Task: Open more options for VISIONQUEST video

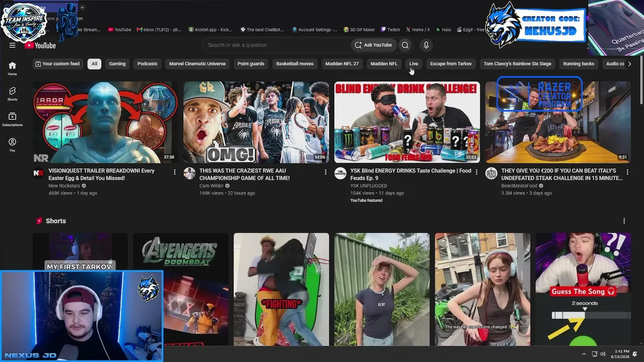Action: 175,172
